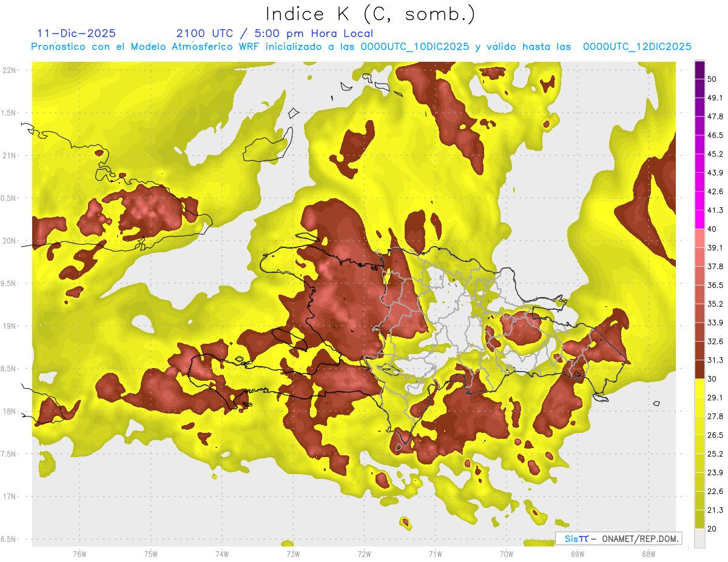Click the "2100 UTC / 5:00 pm Hora Local" text

pos(275,34)
